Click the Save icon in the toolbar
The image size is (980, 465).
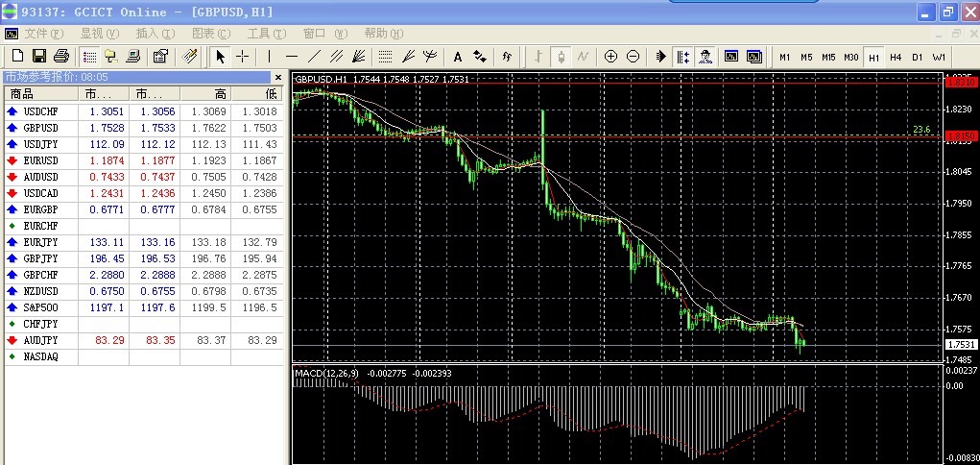(39, 57)
